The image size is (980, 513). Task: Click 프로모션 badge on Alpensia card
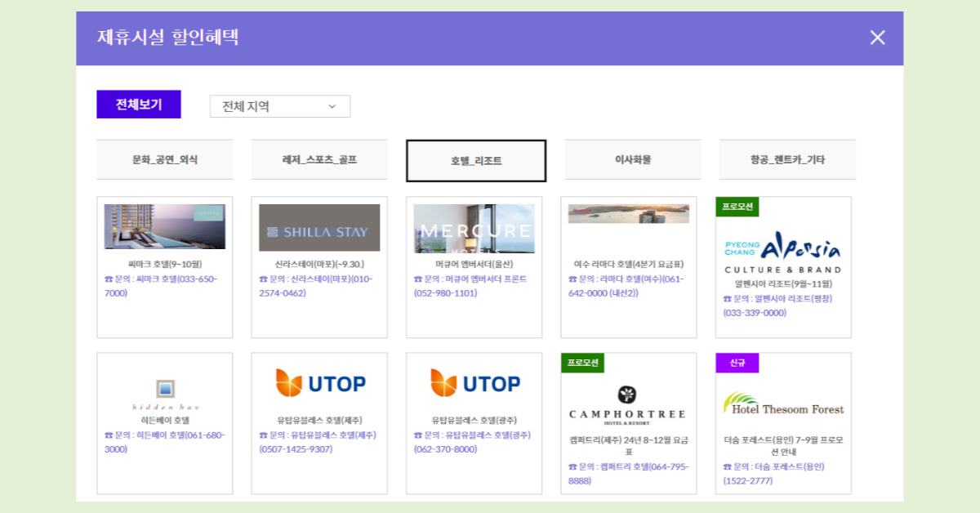(x=737, y=207)
